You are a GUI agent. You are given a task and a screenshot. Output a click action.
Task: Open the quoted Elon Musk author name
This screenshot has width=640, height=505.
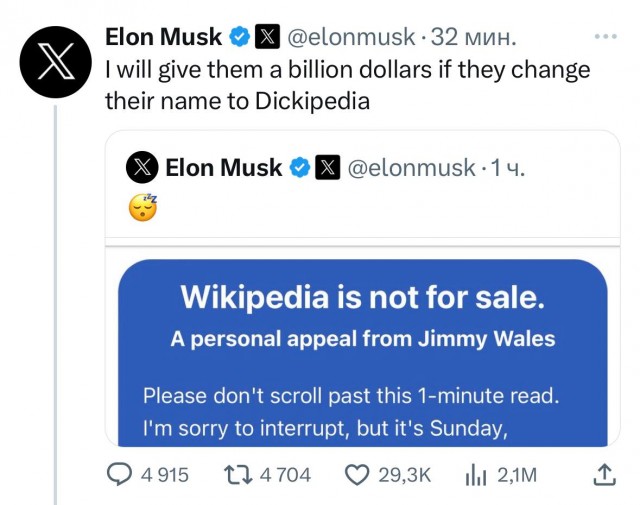pyautogui.click(x=223, y=168)
